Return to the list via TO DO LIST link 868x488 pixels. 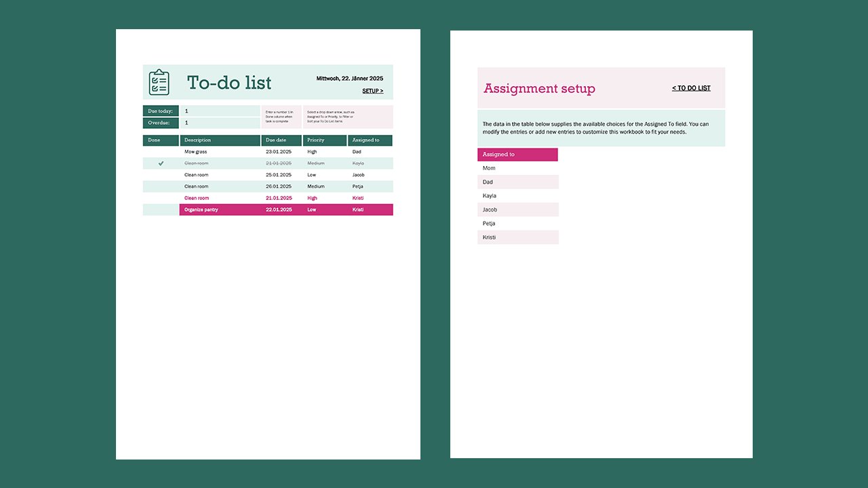pos(690,87)
